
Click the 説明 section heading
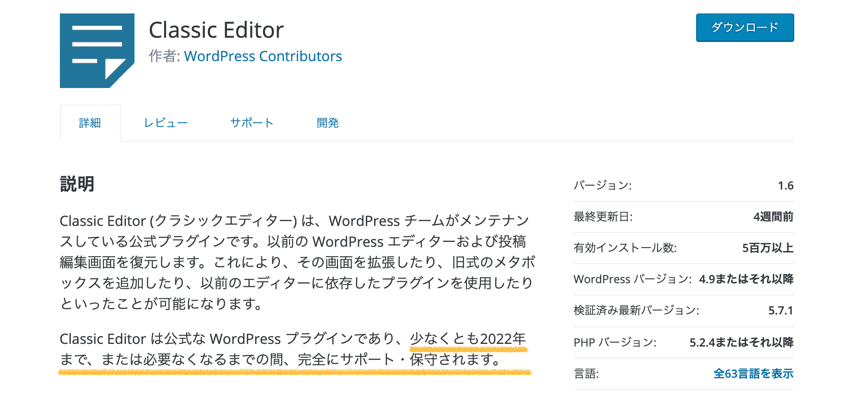[x=77, y=184]
